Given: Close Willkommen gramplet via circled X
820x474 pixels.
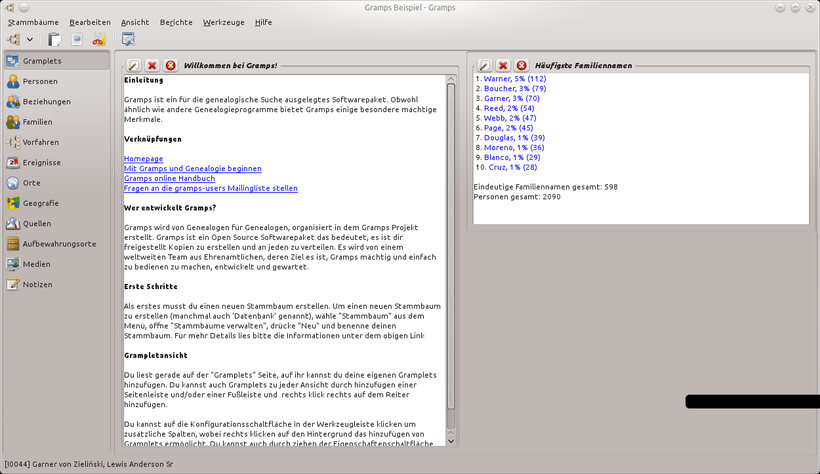Looking at the screenshot, I should coord(170,65).
